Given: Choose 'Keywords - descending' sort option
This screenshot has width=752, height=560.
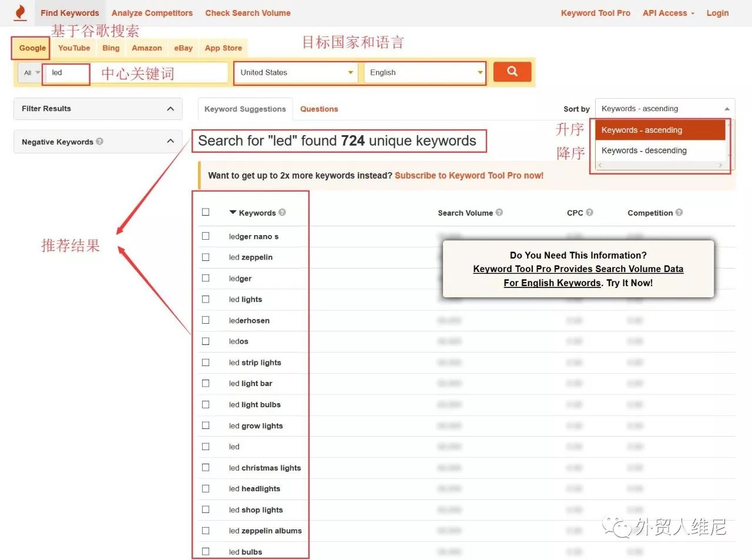Looking at the screenshot, I should click(x=660, y=150).
